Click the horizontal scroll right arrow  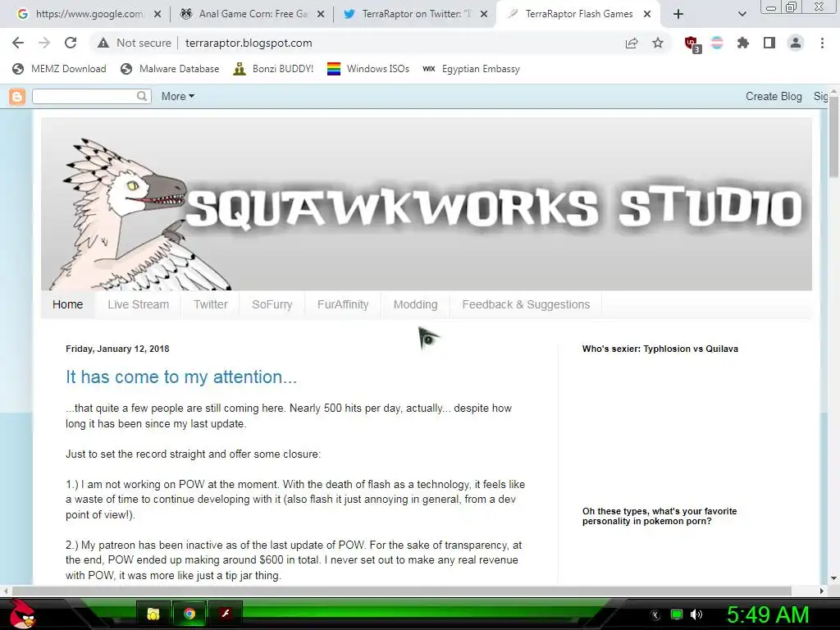[x=822, y=591]
